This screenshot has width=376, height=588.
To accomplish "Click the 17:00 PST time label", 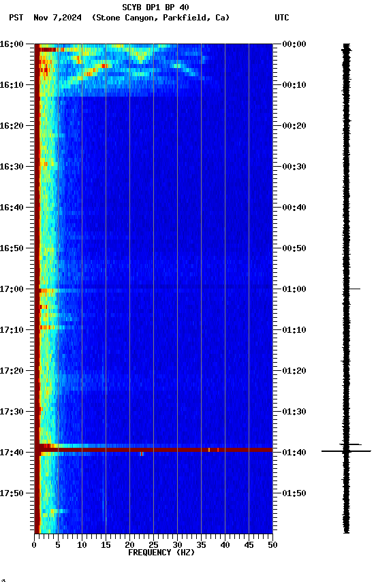I will pos(12,289).
